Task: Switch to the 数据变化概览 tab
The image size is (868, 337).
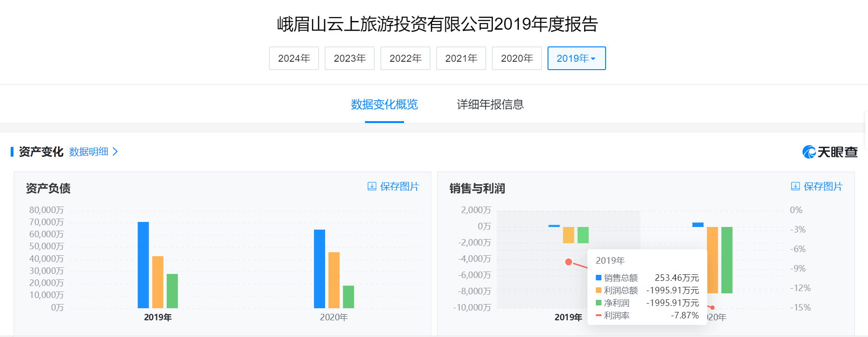Action: [x=384, y=104]
